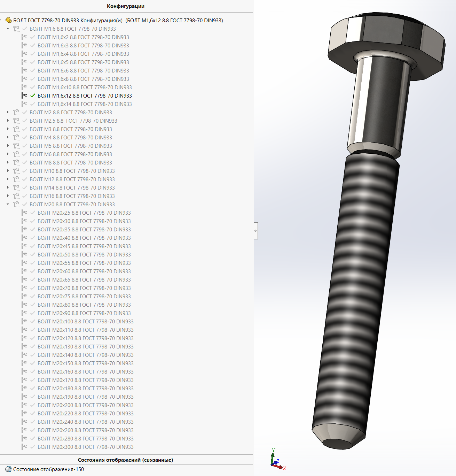Click the group icon beside БОЛТ M5 8.8

click(16, 146)
